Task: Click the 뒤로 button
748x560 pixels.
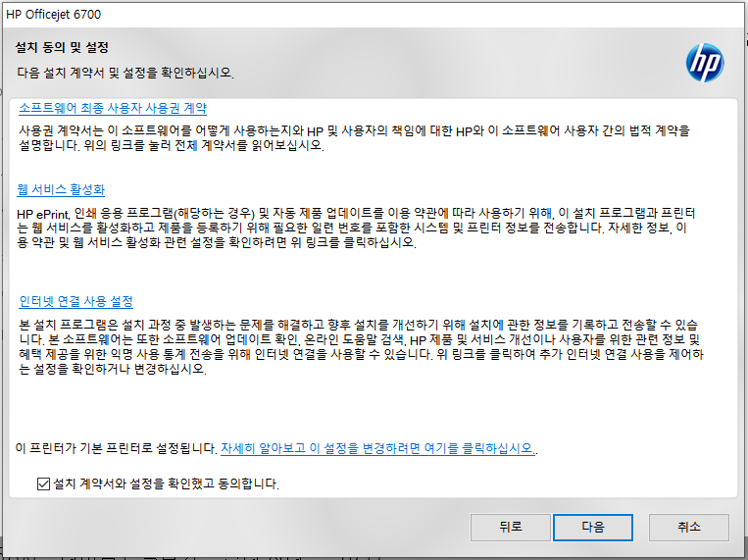Action: 510,527
